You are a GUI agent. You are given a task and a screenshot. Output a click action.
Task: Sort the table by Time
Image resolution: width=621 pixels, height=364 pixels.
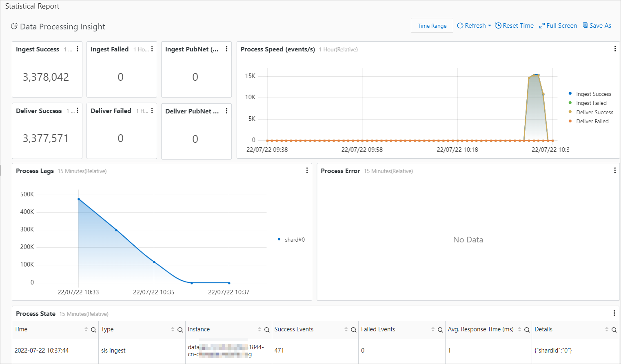coord(86,329)
